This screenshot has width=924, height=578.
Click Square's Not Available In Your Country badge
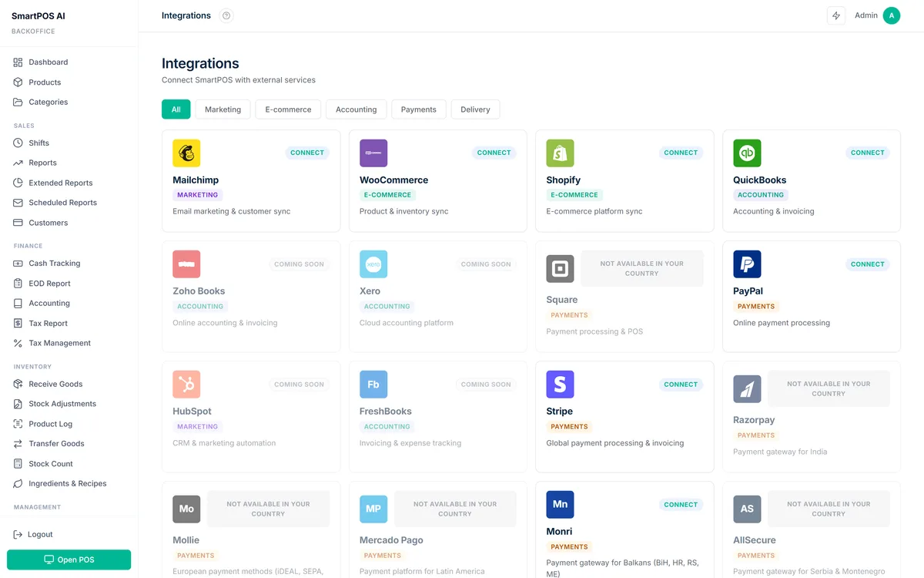pos(641,268)
